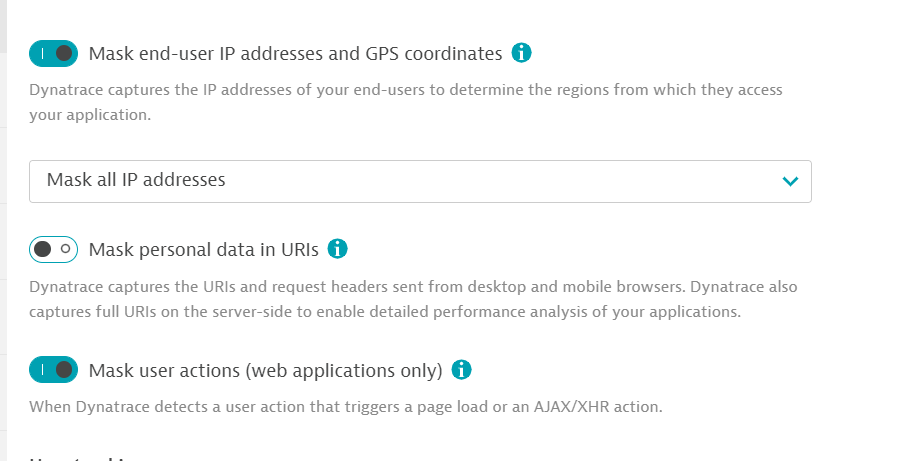Click 'Mask end-user IP addresses and GPS coordinates' label
This screenshot has width=913, height=461.
tap(295, 54)
